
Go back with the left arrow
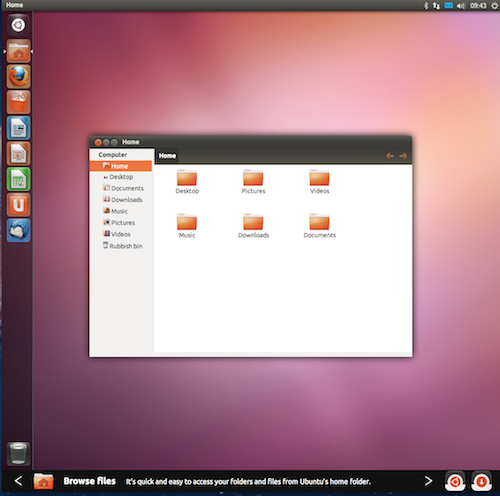click(390, 156)
